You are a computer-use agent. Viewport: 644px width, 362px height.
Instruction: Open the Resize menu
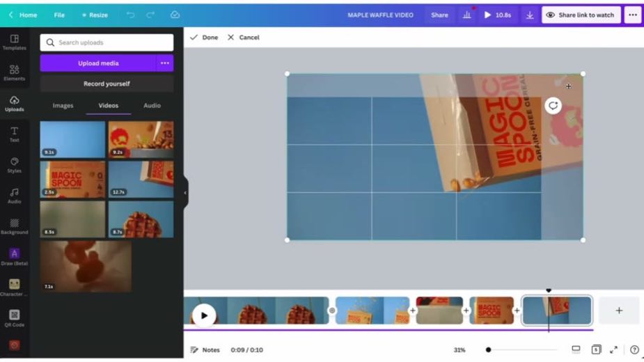pos(95,15)
